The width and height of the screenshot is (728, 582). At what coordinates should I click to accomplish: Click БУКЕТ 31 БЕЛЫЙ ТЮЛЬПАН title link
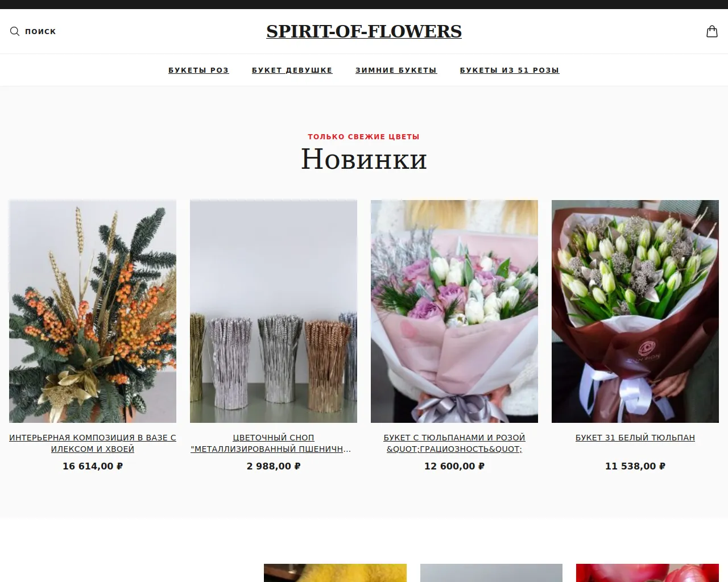coord(635,438)
